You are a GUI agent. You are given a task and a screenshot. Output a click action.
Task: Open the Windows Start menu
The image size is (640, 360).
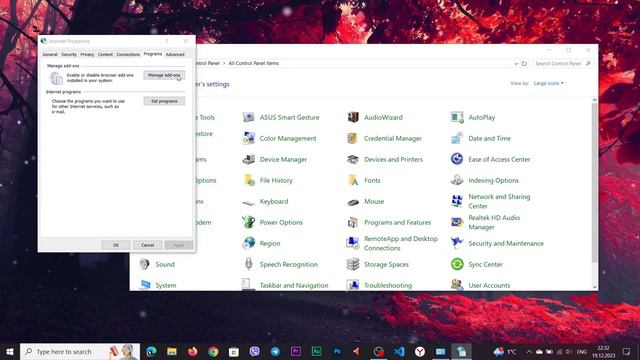(x=10, y=351)
